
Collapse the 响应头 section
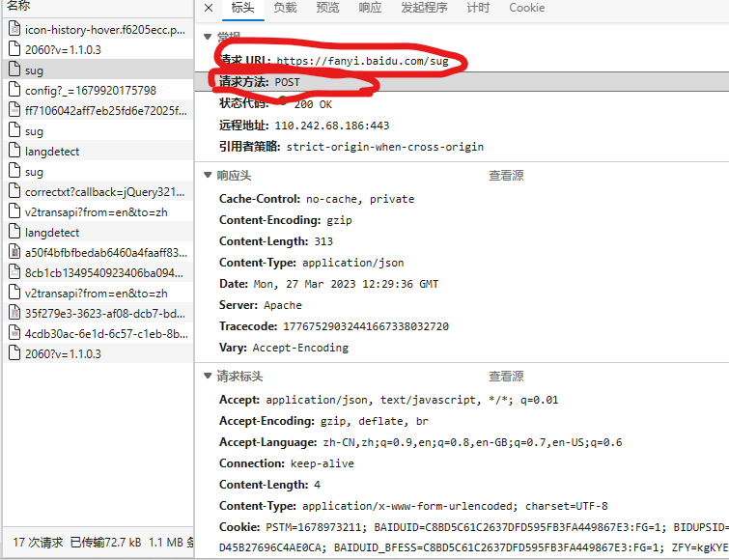pyautogui.click(x=208, y=175)
